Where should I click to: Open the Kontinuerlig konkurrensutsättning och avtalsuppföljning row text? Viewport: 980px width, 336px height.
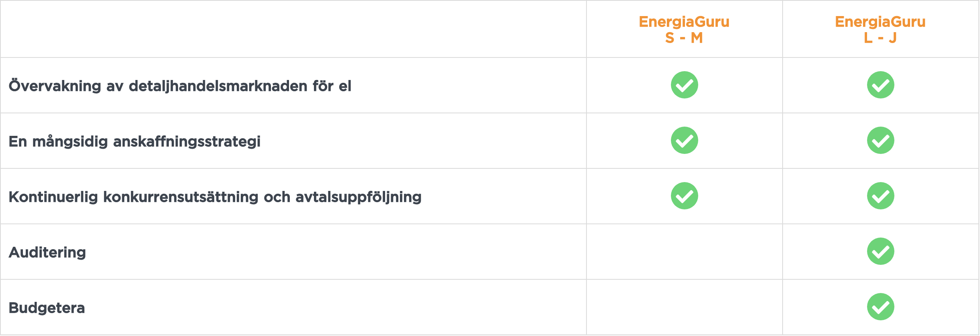(x=215, y=197)
